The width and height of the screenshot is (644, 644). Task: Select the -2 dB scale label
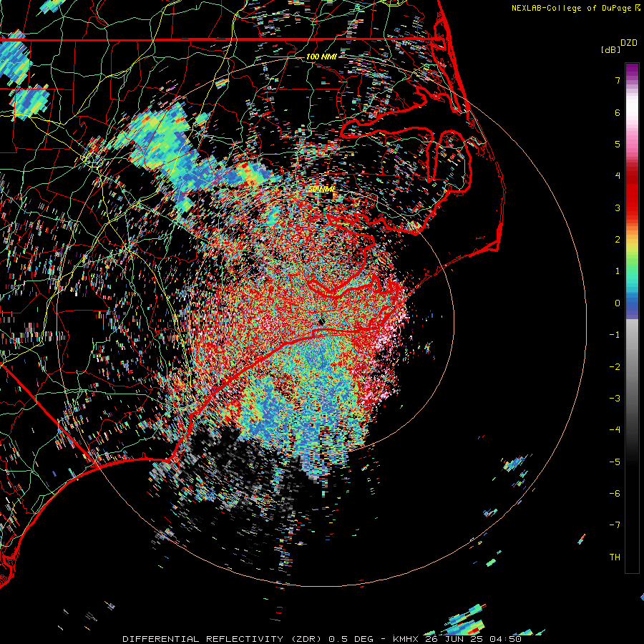(615, 366)
